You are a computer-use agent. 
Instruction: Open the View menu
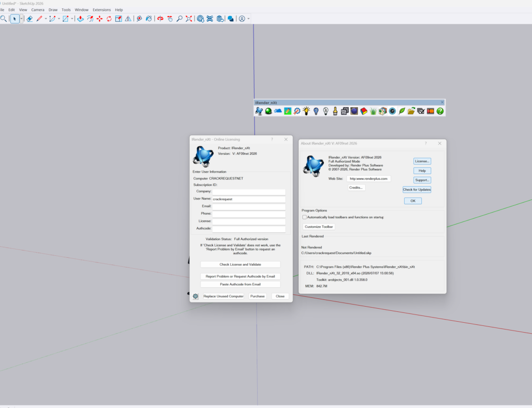pos(23,10)
